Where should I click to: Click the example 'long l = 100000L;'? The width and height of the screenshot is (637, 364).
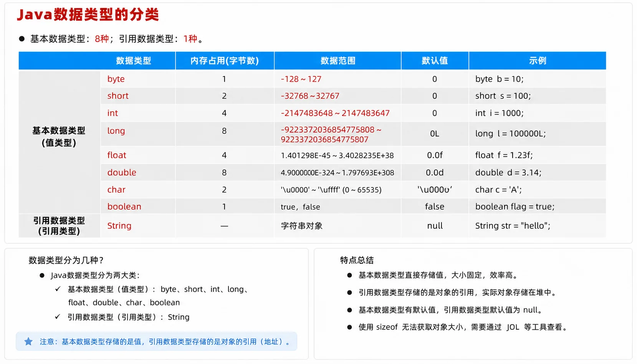[x=510, y=134]
